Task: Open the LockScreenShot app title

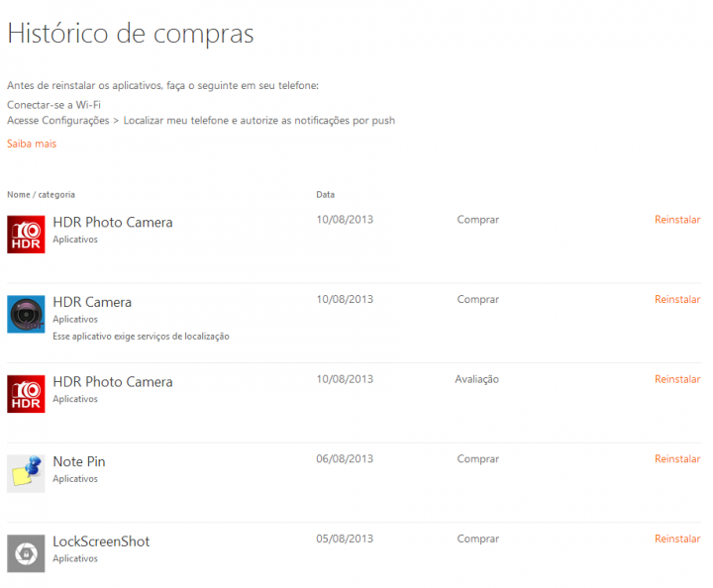Action: point(101,541)
